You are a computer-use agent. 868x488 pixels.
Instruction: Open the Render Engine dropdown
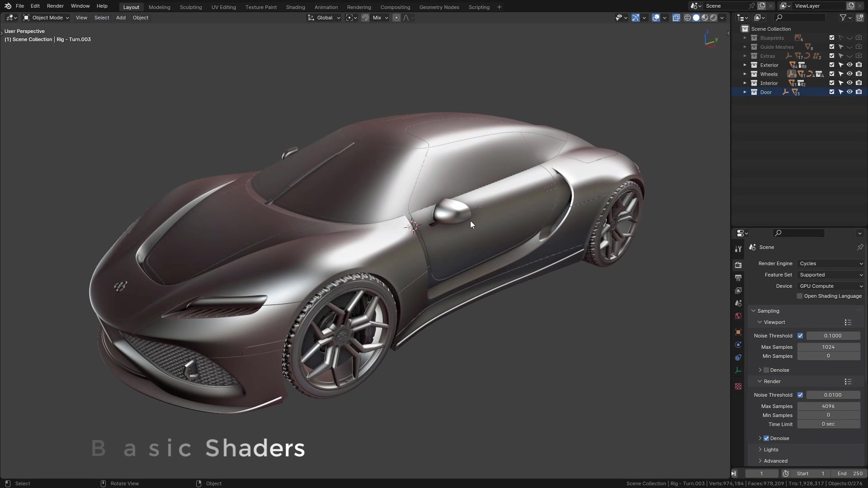point(831,263)
